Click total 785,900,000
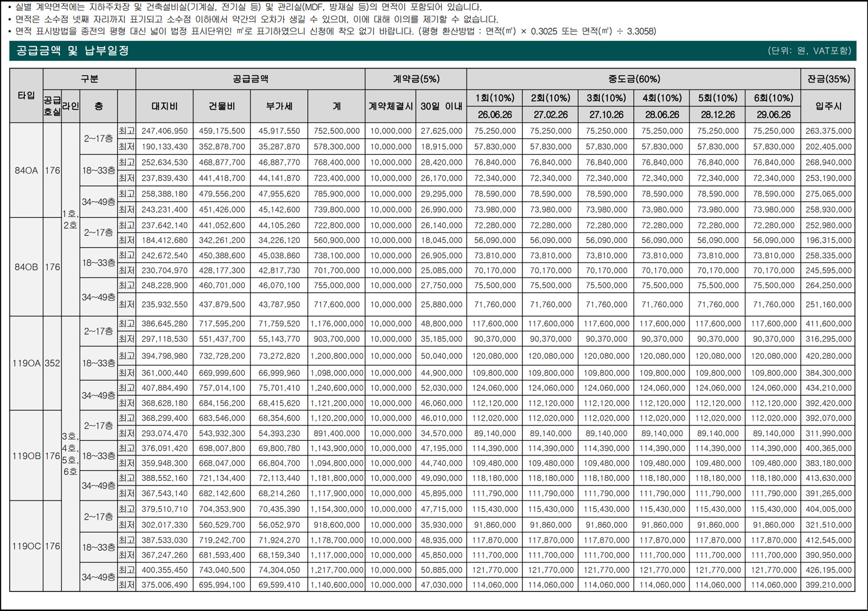Screen dimensions: 868x611 [336, 194]
